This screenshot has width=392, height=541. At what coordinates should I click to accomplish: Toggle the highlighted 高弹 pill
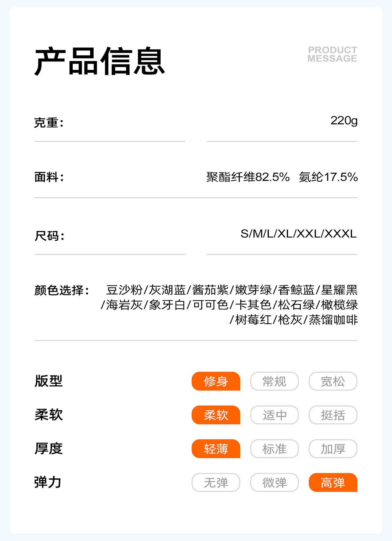pos(333,482)
